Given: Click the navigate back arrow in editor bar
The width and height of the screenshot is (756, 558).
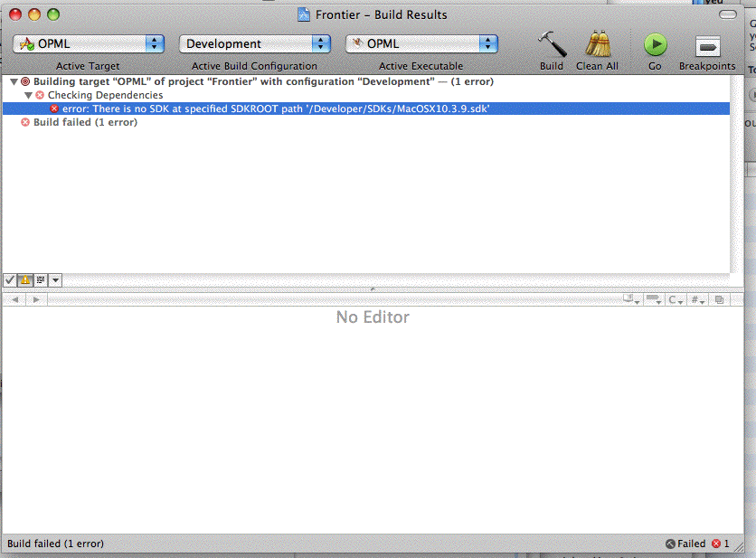Looking at the screenshot, I should click(x=15, y=299).
